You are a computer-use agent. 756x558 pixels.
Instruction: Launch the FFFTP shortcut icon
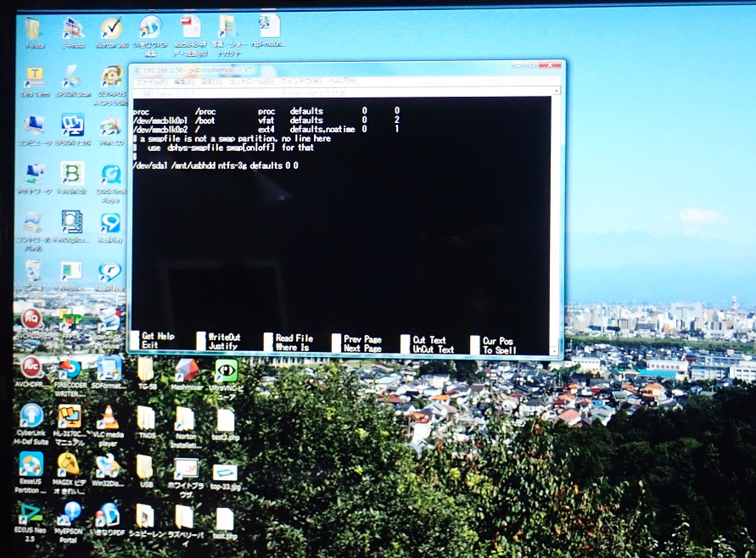(71, 324)
